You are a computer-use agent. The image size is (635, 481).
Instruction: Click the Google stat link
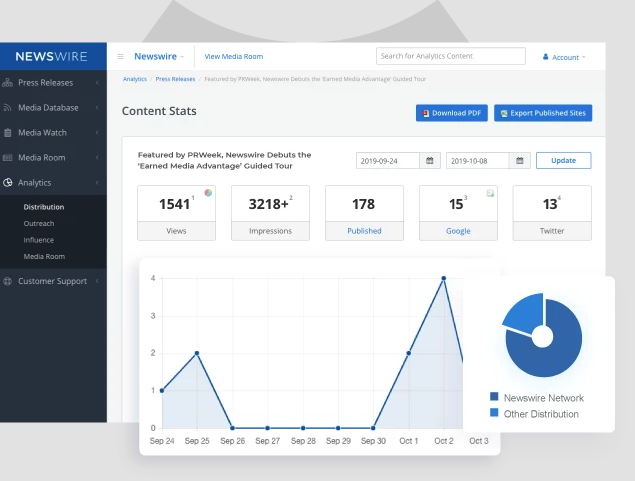coord(458,231)
